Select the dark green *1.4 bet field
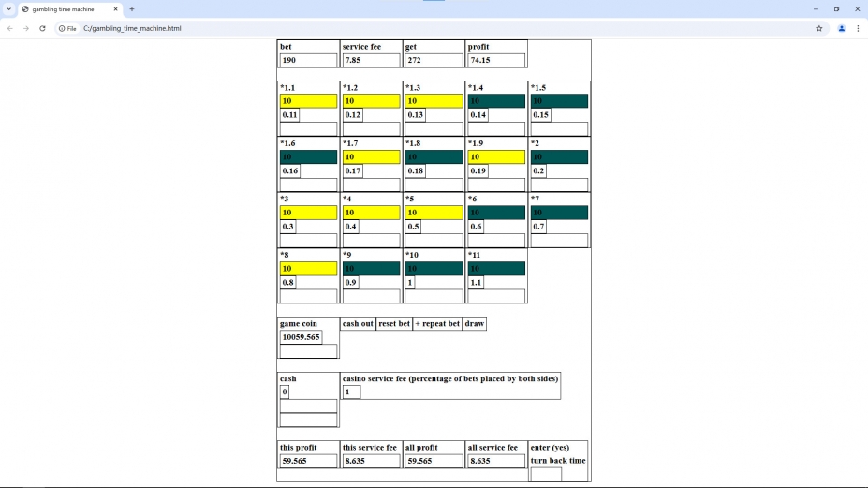The height and width of the screenshot is (488, 868). tap(496, 101)
